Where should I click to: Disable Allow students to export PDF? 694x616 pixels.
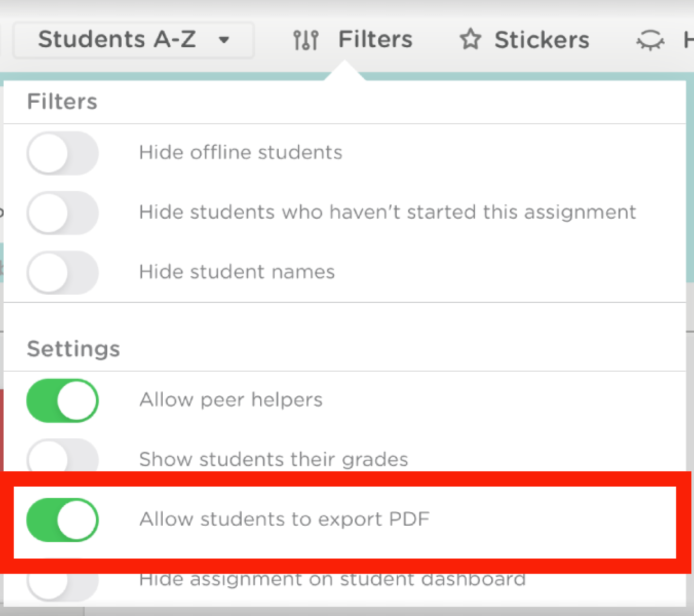click(63, 520)
